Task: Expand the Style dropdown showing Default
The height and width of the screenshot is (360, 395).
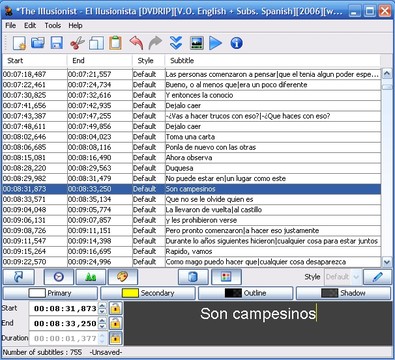Action: tap(356, 277)
